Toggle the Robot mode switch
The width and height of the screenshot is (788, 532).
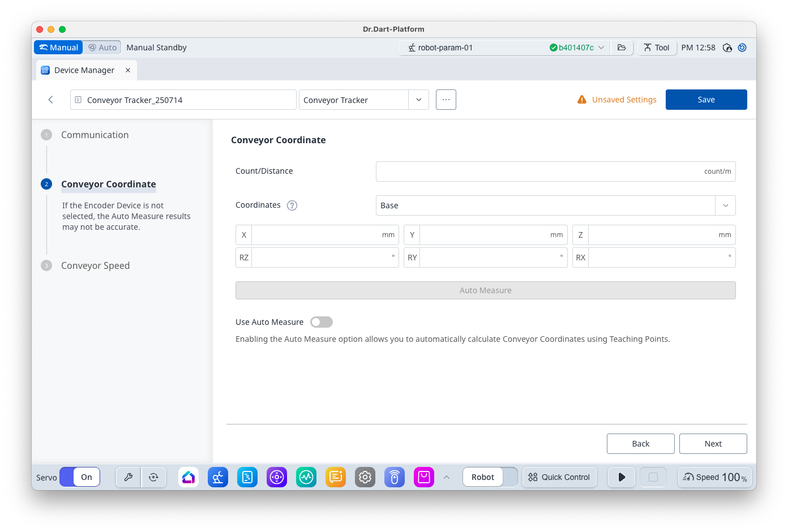coord(490,477)
